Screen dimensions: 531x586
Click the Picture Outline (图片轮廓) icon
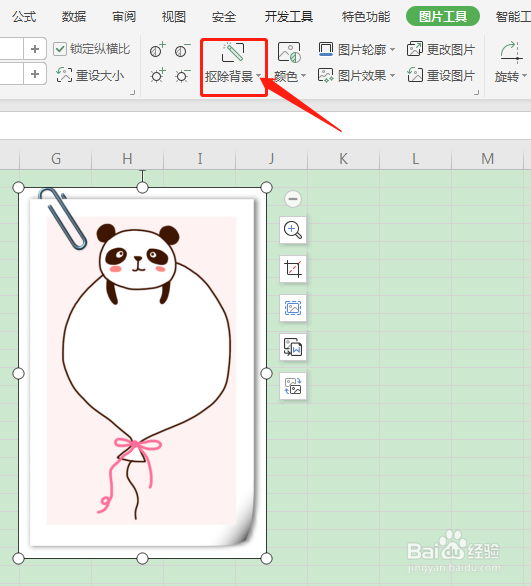[325, 49]
